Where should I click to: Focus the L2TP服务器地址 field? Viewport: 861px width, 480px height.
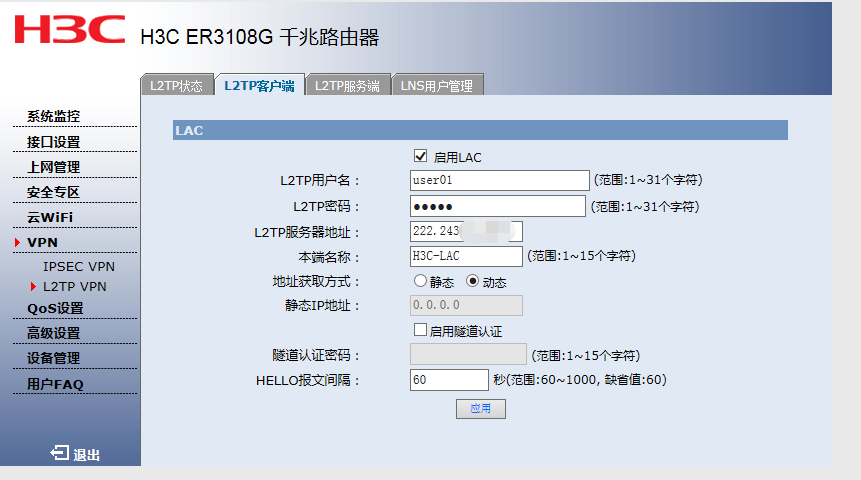point(466,231)
